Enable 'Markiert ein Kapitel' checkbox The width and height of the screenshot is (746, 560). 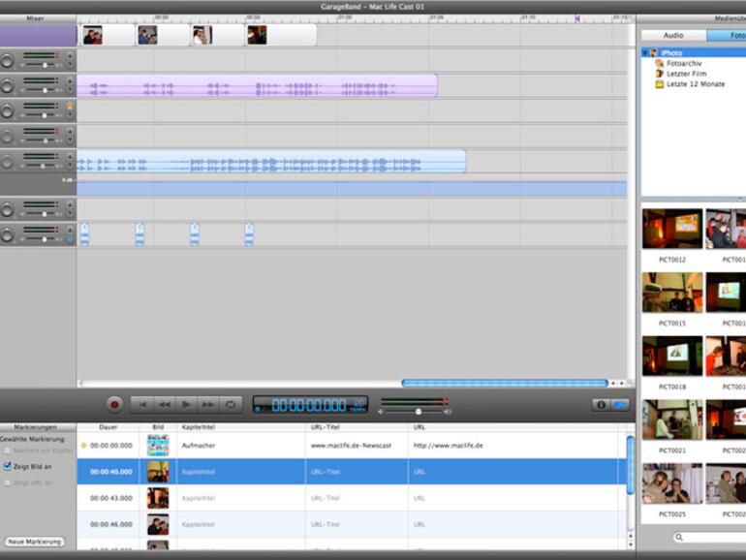click(x=9, y=451)
